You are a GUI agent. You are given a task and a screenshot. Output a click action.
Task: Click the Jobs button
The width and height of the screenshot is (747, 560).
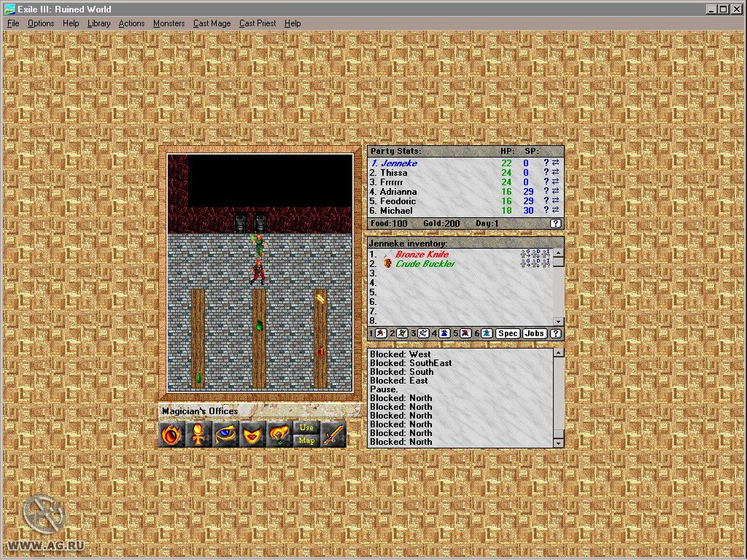coord(534,333)
